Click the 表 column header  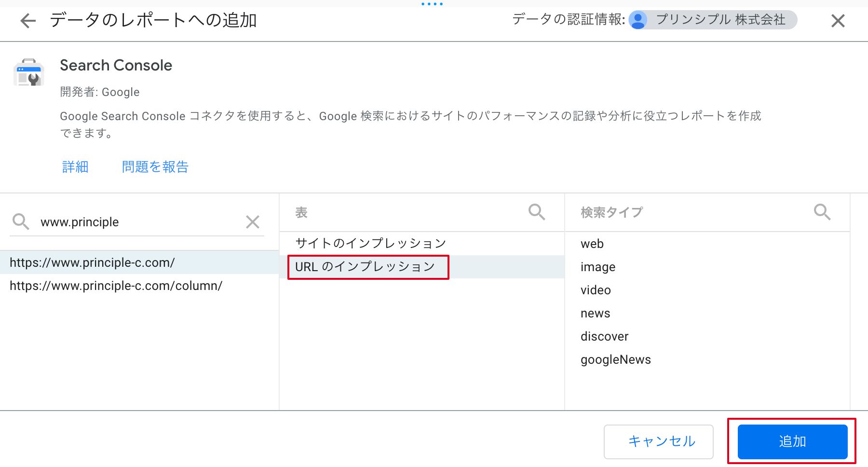pyautogui.click(x=301, y=212)
